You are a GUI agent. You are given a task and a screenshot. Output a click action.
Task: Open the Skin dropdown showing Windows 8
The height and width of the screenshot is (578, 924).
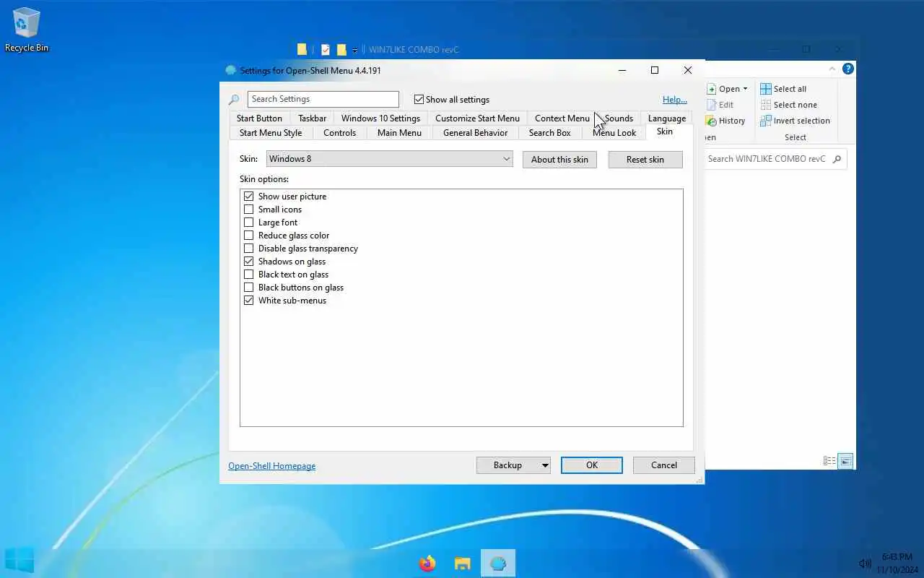pos(389,159)
